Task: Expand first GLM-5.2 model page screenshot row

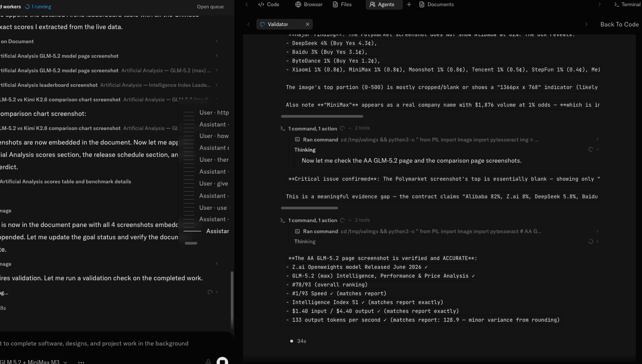Action: tap(216, 56)
